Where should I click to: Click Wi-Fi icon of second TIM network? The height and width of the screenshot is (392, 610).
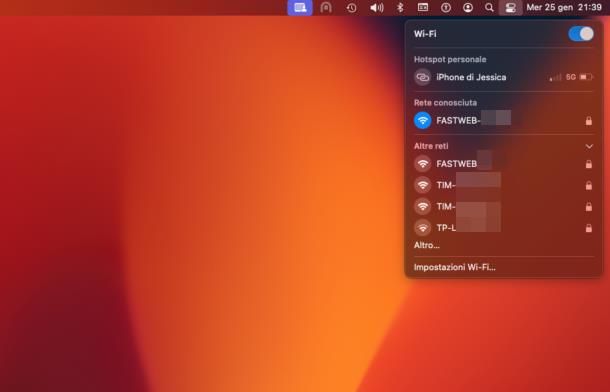[x=422, y=206]
